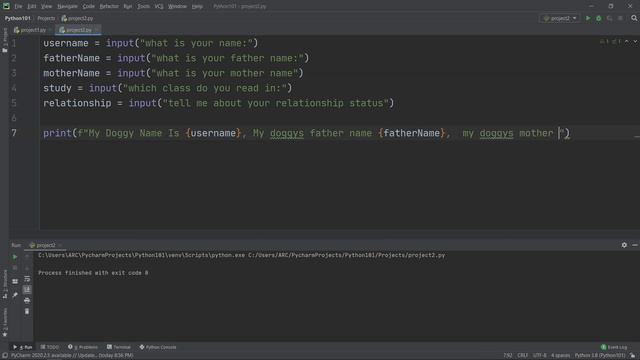
Task: Click line 7 in the editor gutter
Action: (14, 133)
